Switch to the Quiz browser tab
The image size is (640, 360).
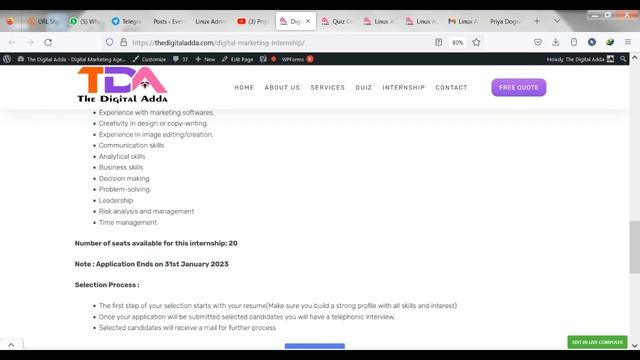pos(337,21)
